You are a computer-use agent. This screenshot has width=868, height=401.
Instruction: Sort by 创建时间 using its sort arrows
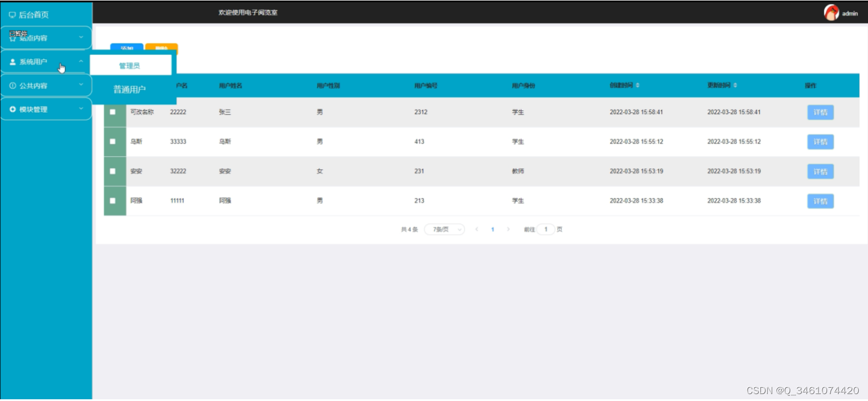click(x=638, y=85)
